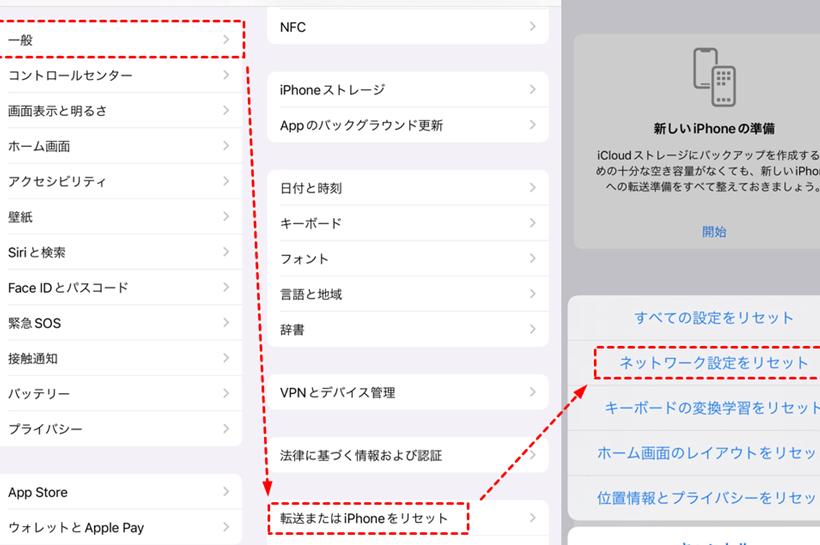Open コントロールセンター settings
The height and width of the screenshot is (545, 820).
[120, 76]
